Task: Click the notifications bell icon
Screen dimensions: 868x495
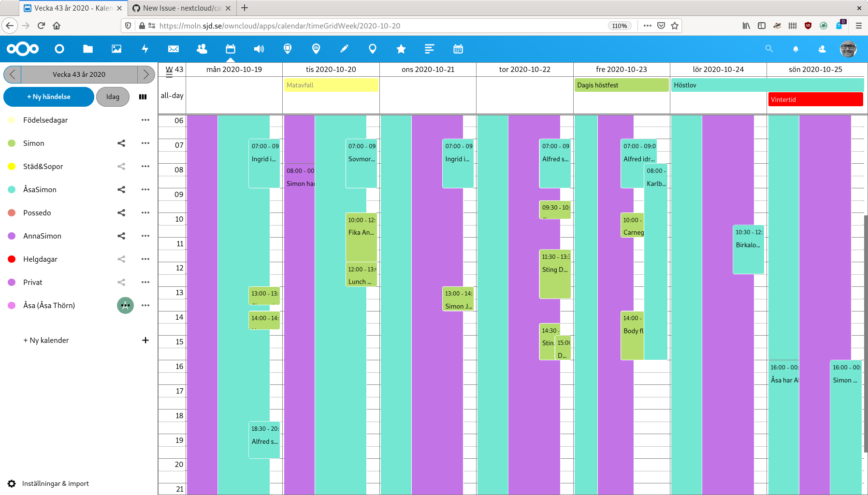Action: coord(796,49)
